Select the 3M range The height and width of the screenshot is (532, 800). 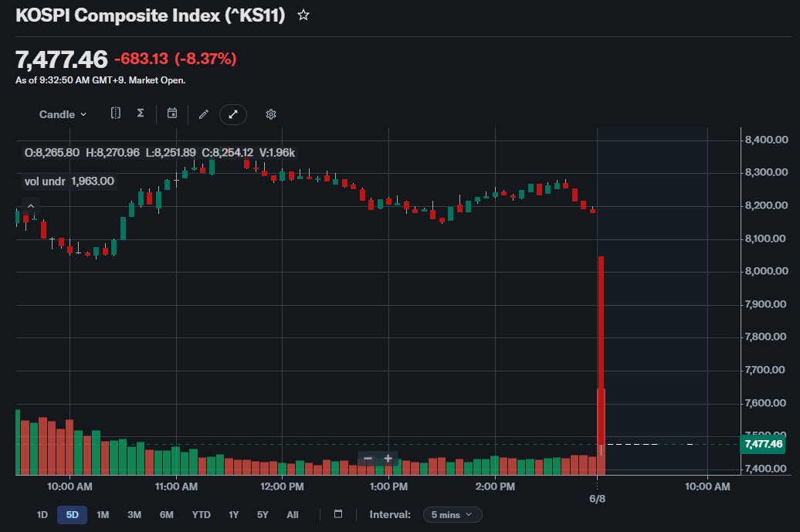coord(134,515)
